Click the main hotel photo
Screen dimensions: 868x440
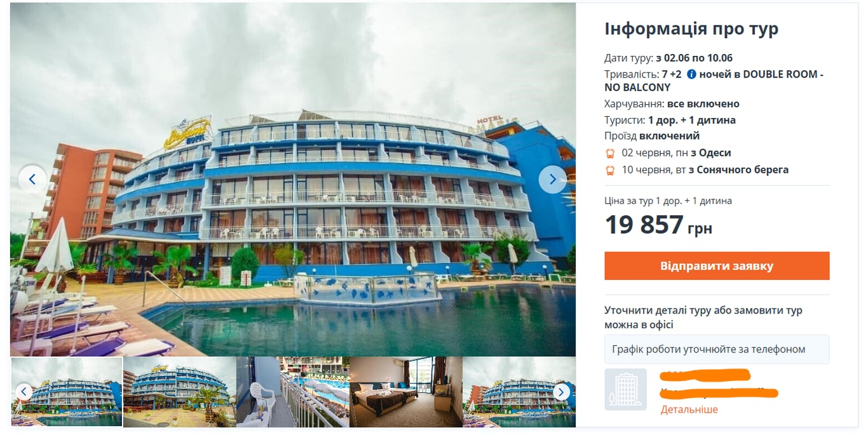tap(293, 180)
